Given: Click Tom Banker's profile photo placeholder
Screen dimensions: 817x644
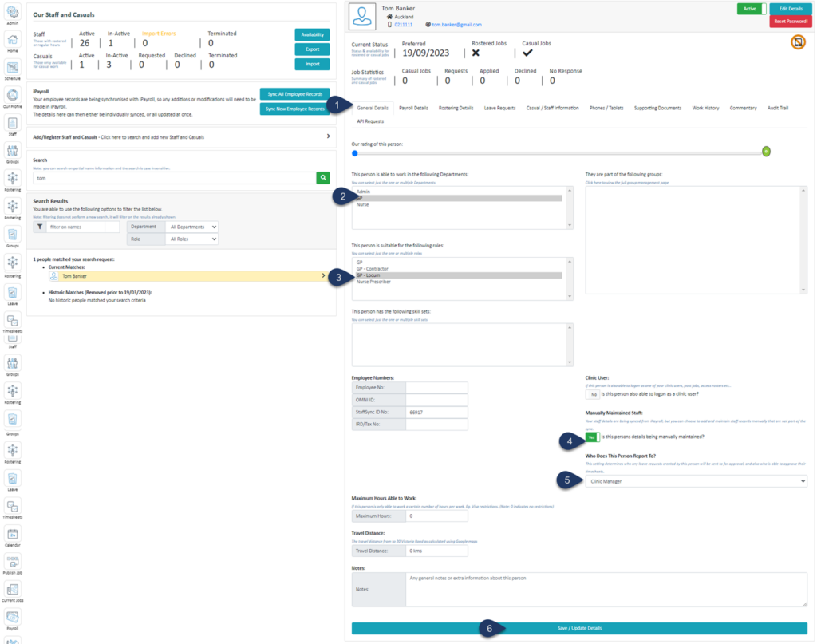Looking at the screenshot, I should pyautogui.click(x=362, y=16).
